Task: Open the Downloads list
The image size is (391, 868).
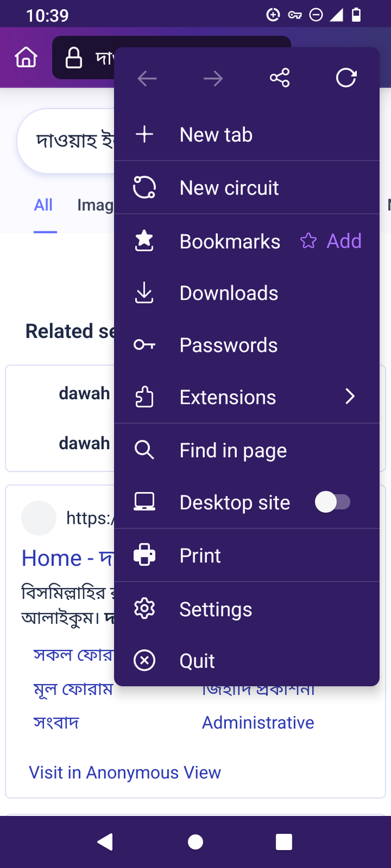Action: point(228,293)
